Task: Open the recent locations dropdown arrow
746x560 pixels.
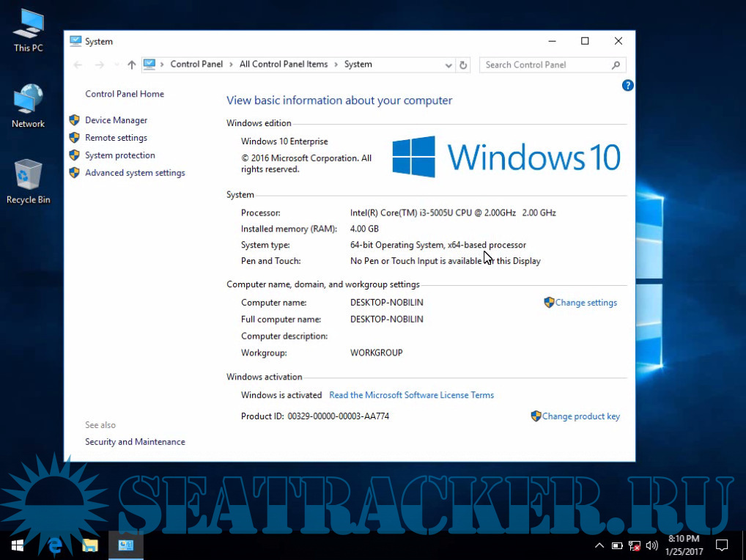Action: pyautogui.click(x=116, y=65)
